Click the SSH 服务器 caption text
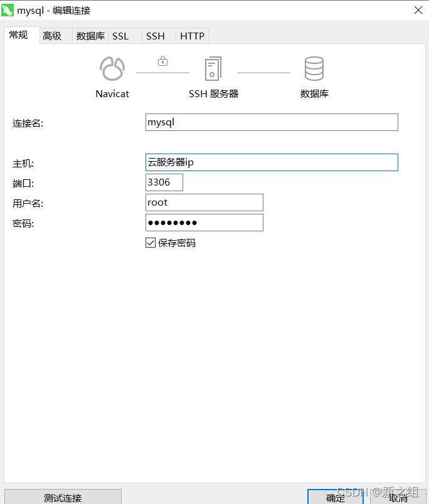Image resolution: width=429 pixels, height=504 pixels. (x=213, y=94)
